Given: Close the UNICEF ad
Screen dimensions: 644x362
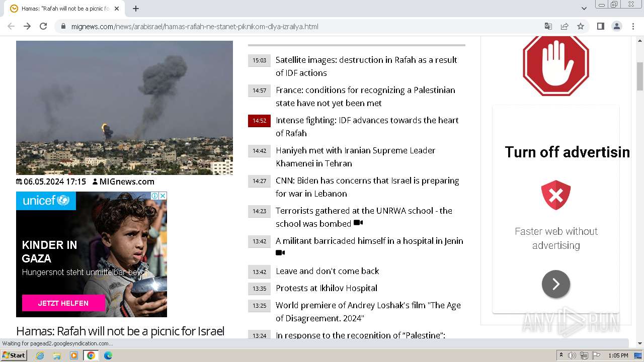Looking at the screenshot, I should (x=163, y=196).
